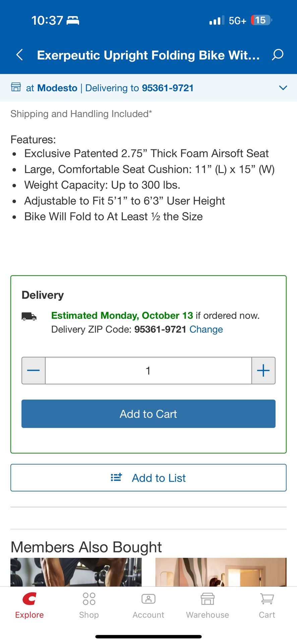Increase quantity with the plus button
Screen dimensions: 297x644
click(263, 371)
